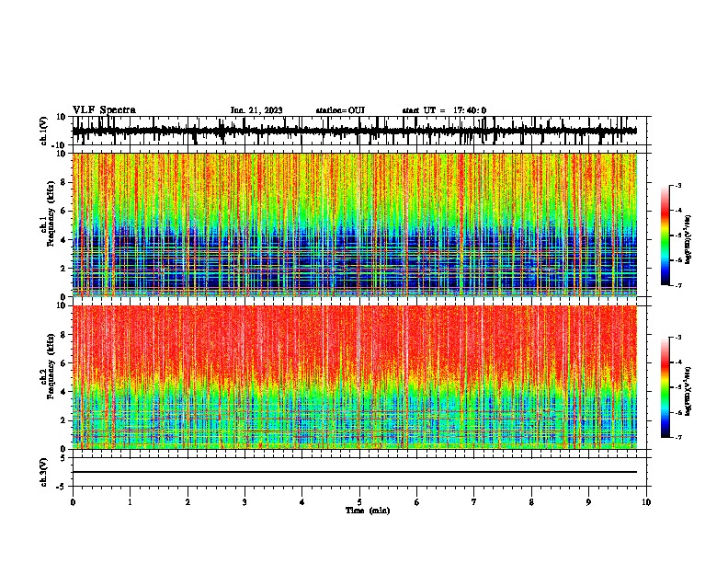Image resolution: width=728 pixels, height=563 pixels.
Task: Click the time axis tick label "3"
Action: tap(245, 502)
